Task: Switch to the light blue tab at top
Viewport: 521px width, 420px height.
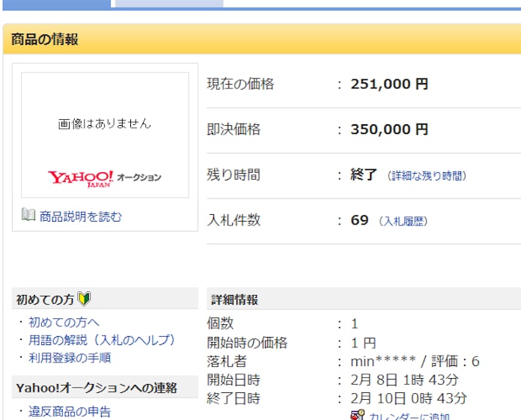Action: click(x=168, y=3)
